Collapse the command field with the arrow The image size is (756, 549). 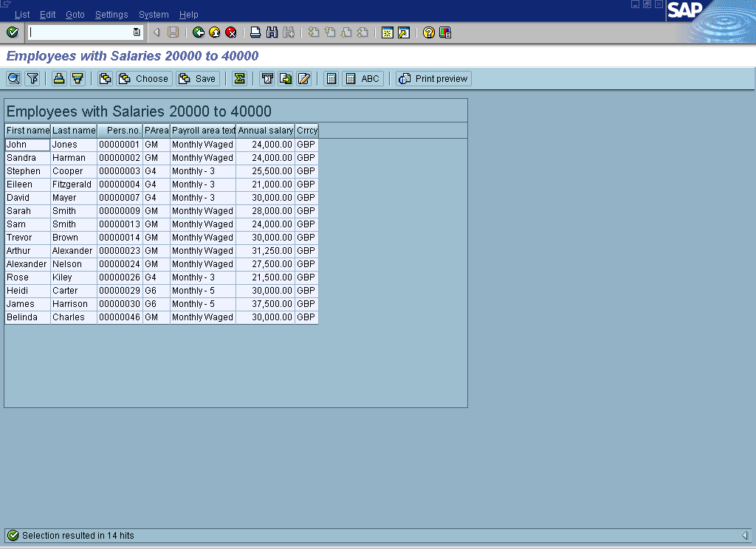tap(157, 32)
